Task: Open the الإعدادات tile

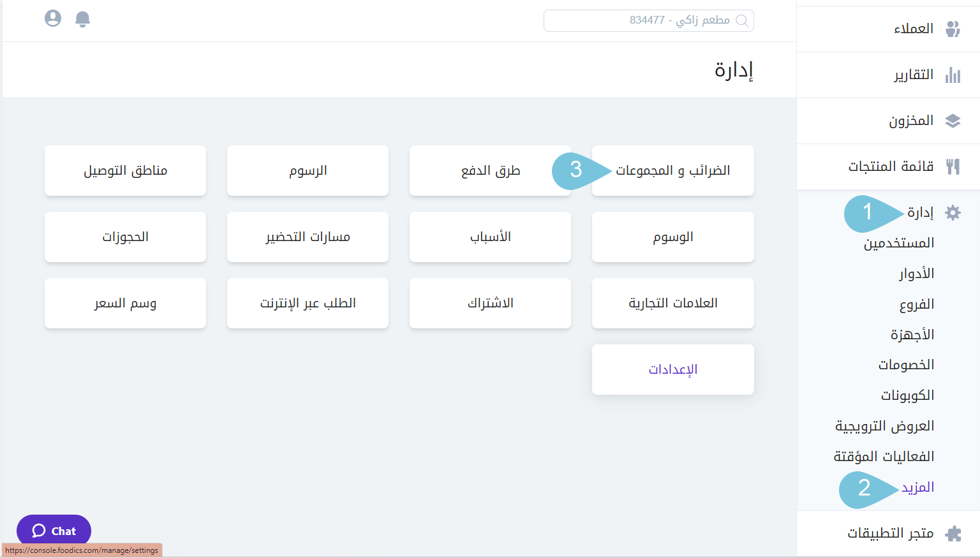Action: 672,369
